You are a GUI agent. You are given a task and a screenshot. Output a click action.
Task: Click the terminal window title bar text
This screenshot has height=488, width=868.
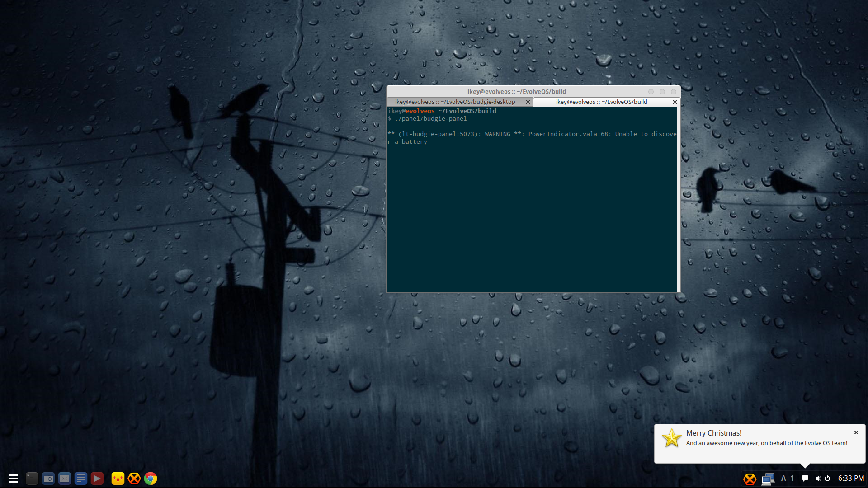point(516,91)
